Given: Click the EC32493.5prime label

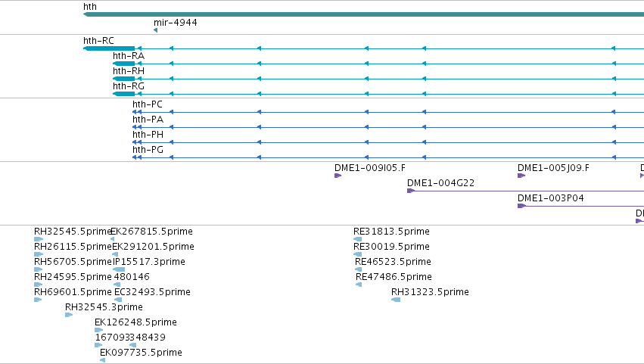Looking at the screenshot, I should (152, 292).
